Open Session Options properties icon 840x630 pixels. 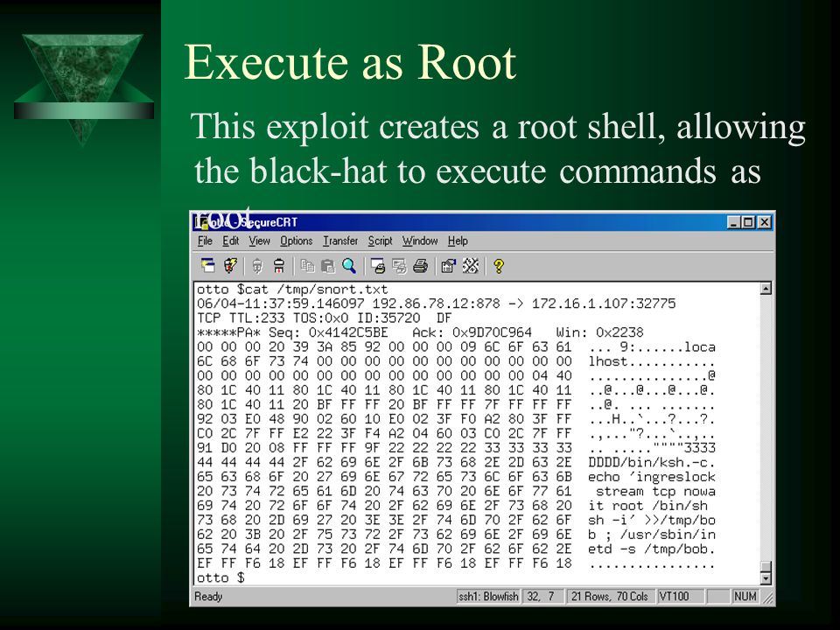point(448,266)
